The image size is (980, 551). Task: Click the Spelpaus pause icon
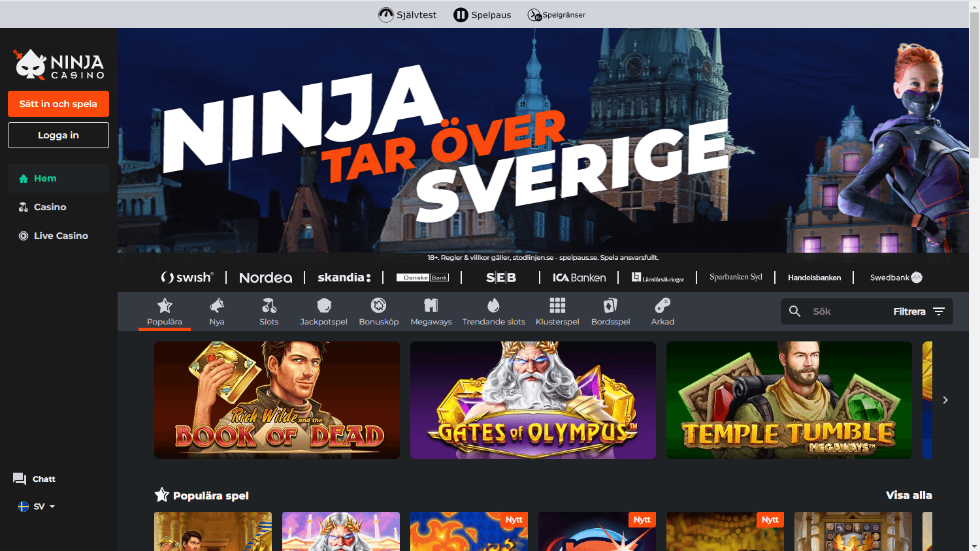tap(461, 14)
